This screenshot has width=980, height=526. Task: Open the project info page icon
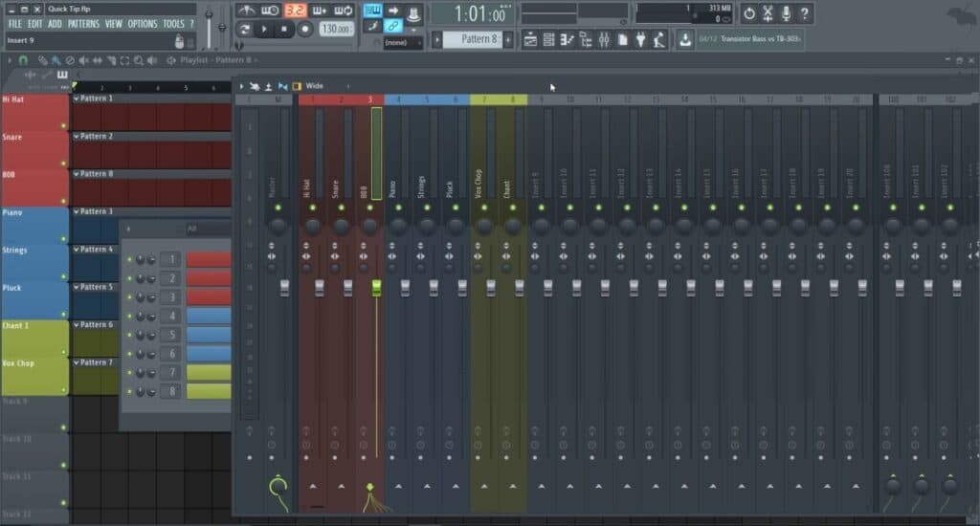pyautogui.click(x=622, y=40)
